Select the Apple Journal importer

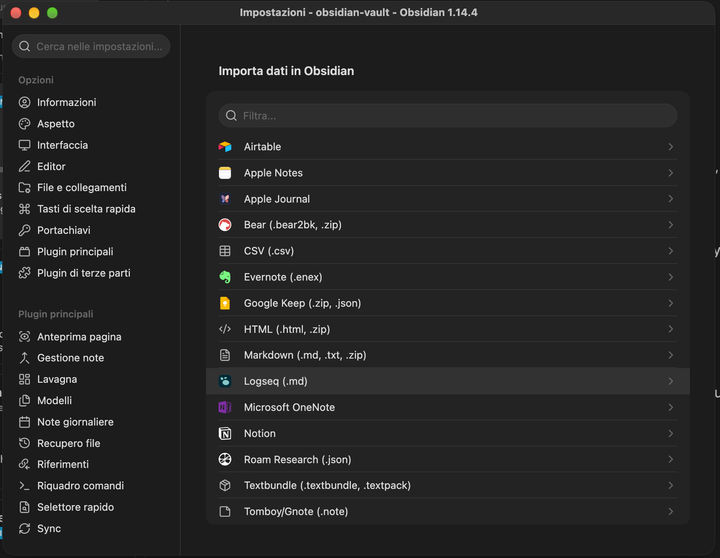click(448, 199)
